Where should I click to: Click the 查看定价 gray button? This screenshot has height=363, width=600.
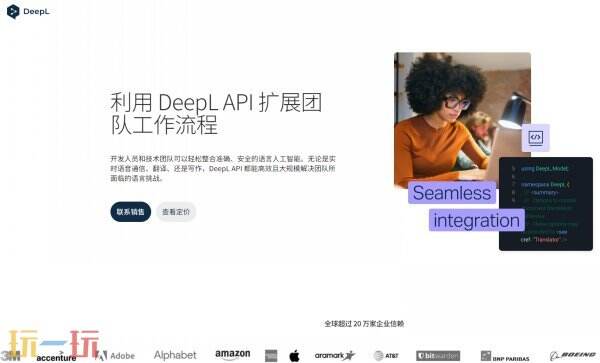tap(176, 212)
